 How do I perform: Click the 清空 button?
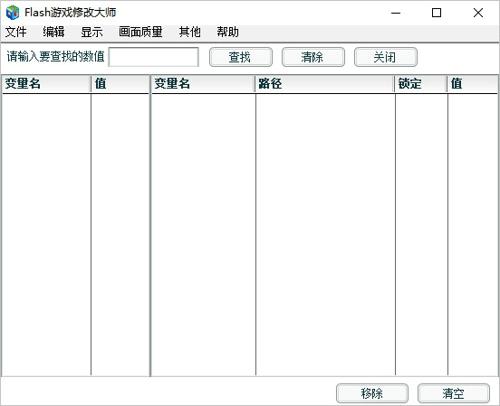click(454, 393)
